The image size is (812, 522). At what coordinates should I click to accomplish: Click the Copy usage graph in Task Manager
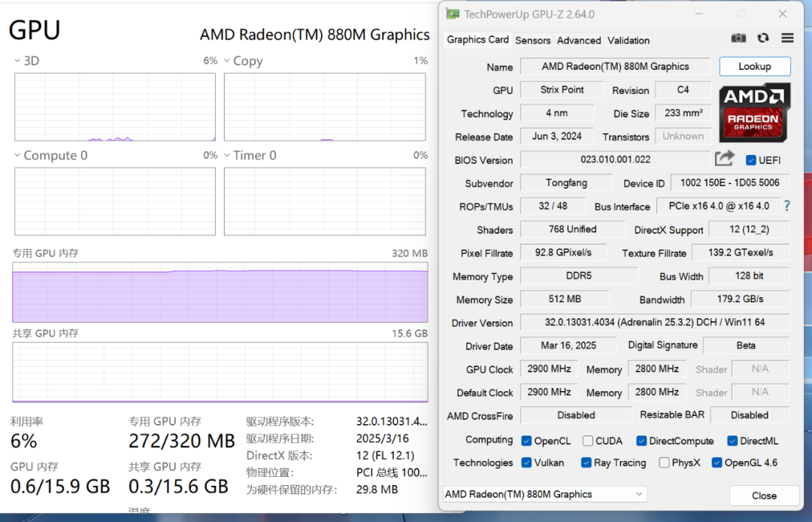[x=325, y=107]
